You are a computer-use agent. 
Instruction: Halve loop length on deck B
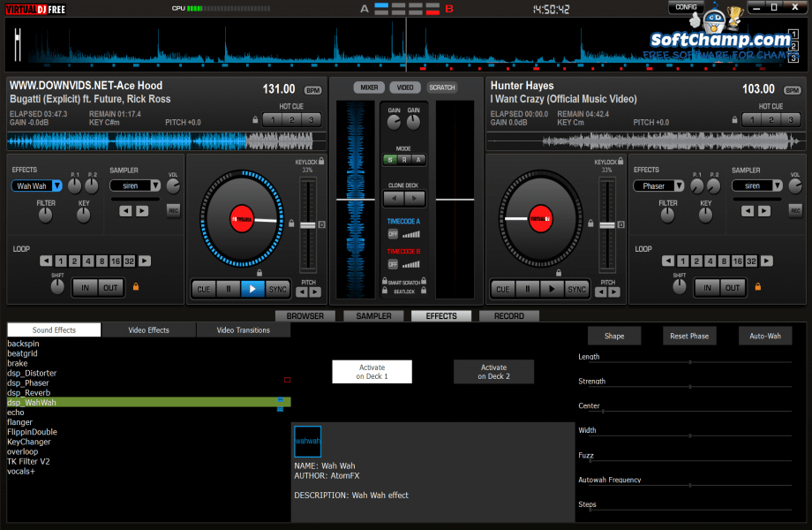coord(668,261)
